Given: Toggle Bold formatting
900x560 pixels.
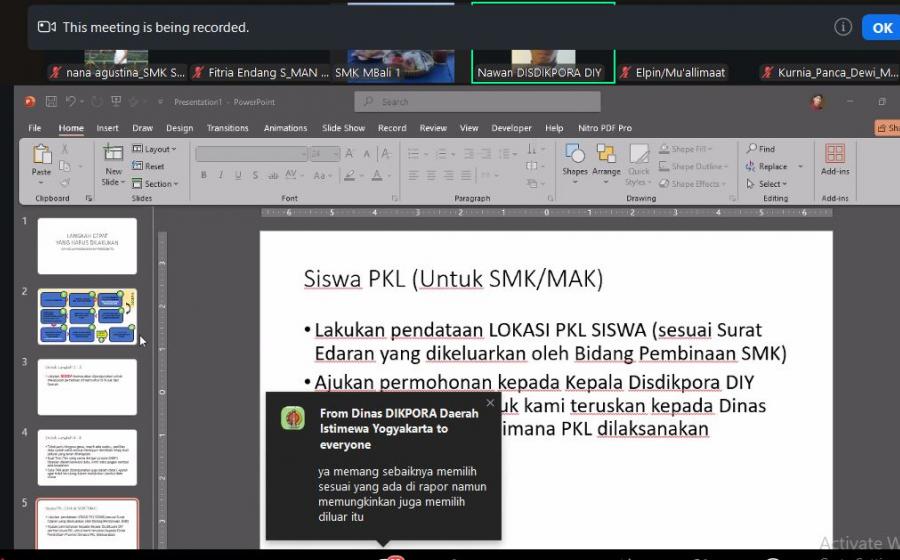Looking at the screenshot, I should (x=203, y=175).
